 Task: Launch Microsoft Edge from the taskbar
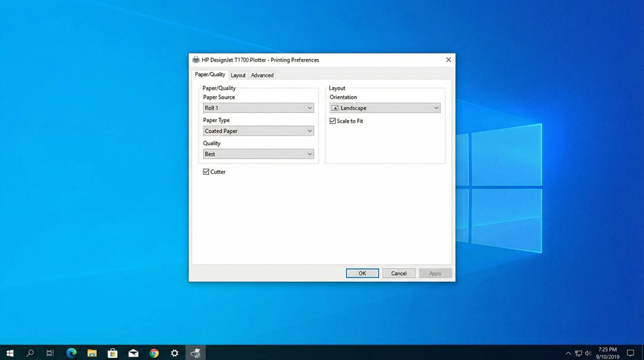(71, 353)
